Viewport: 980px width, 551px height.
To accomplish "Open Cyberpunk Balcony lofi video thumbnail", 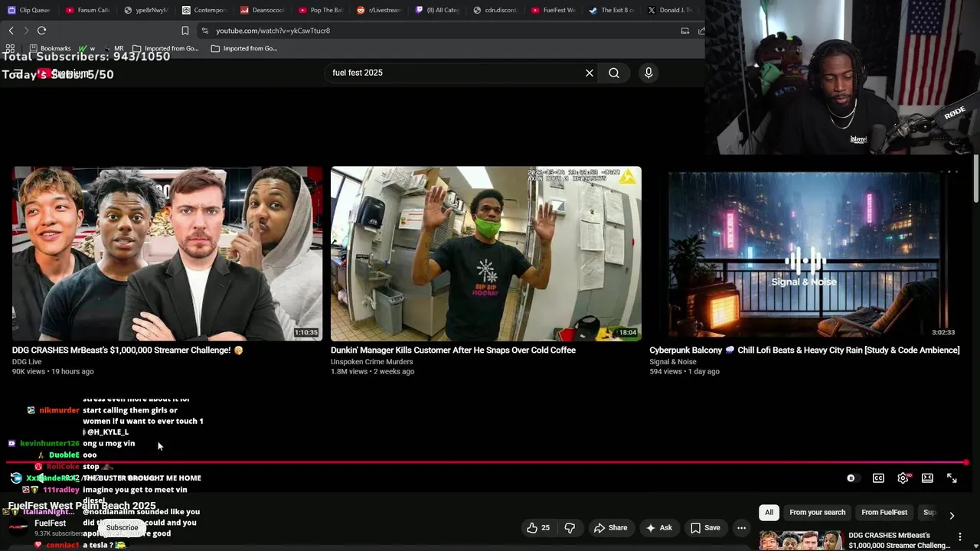I will [x=805, y=253].
